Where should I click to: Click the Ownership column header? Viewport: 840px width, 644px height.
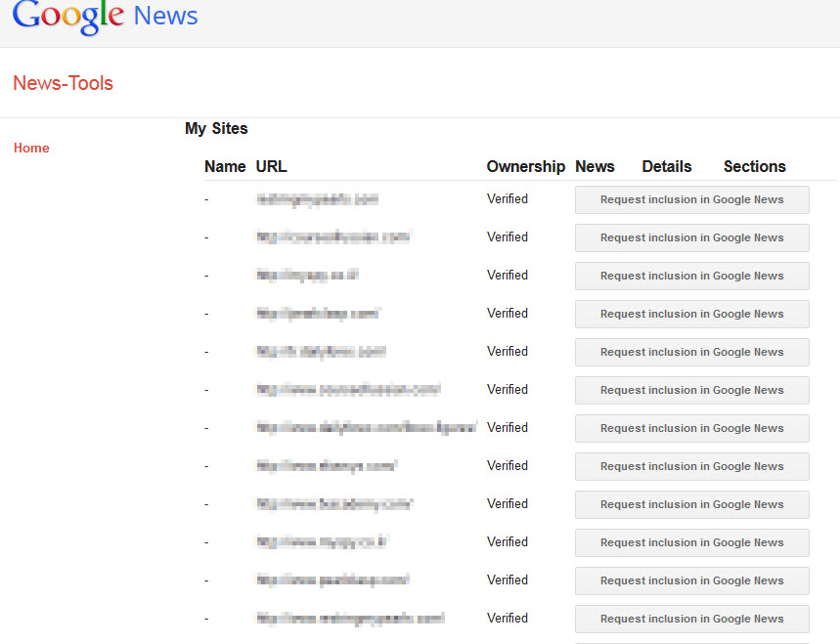[x=525, y=166]
